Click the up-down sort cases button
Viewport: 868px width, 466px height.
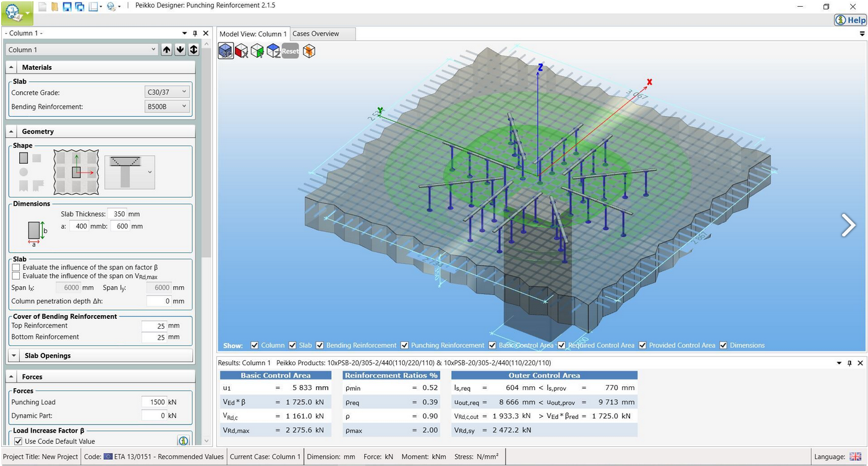[194, 50]
